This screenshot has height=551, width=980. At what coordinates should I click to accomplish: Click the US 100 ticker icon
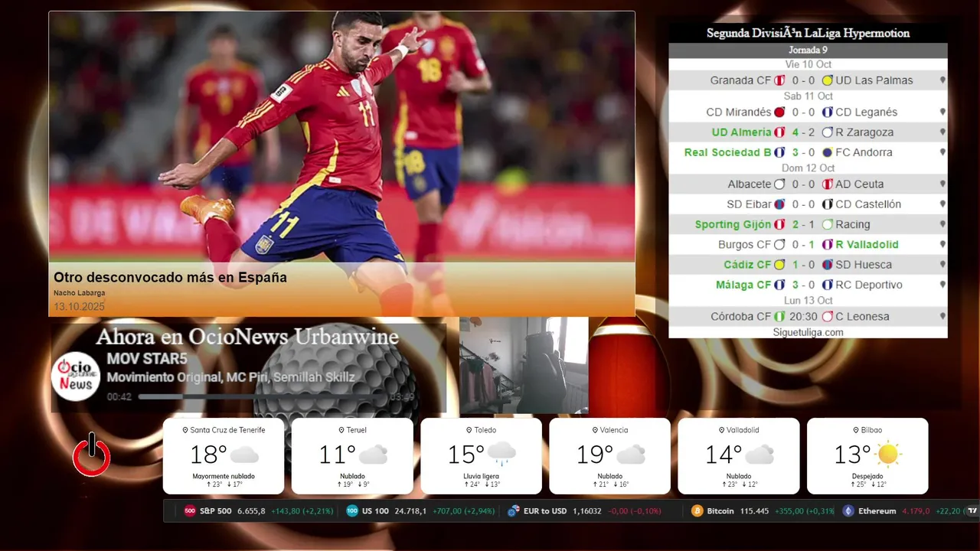tap(352, 511)
